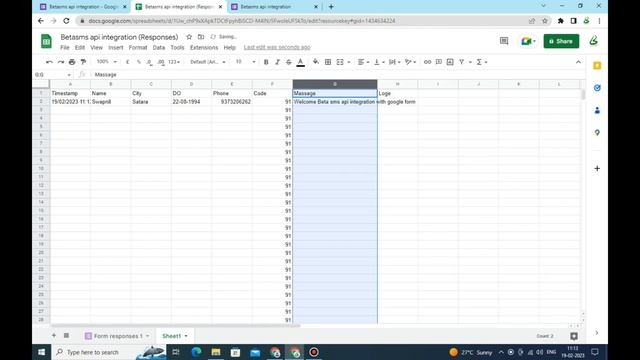Open the Format menu
The height and width of the screenshot is (360, 640).
tap(138, 48)
